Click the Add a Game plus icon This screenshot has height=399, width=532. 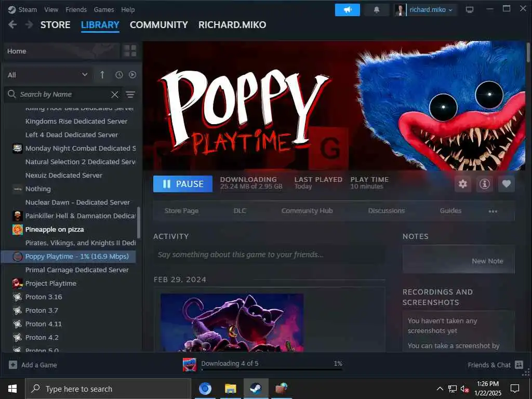[13, 365]
